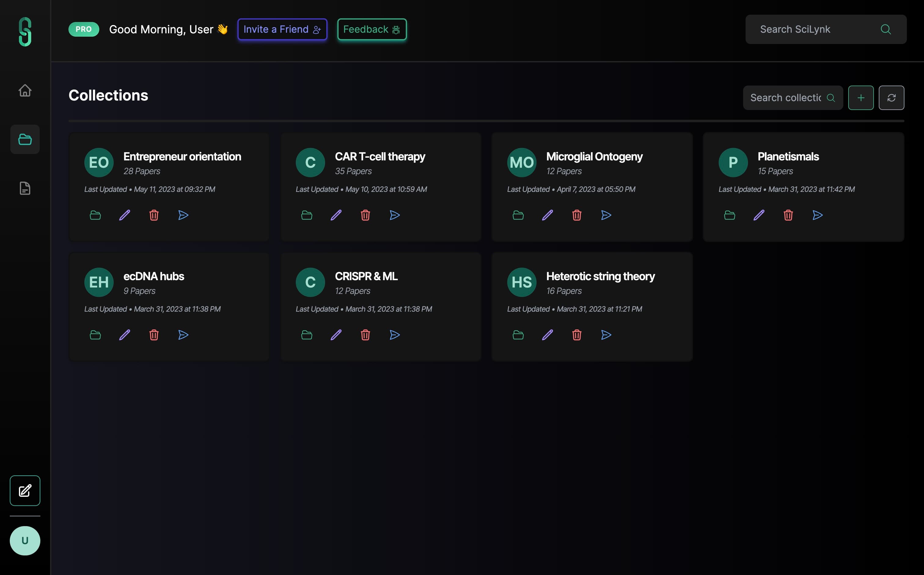Select the Collections folder icon in sidebar

point(25,139)
